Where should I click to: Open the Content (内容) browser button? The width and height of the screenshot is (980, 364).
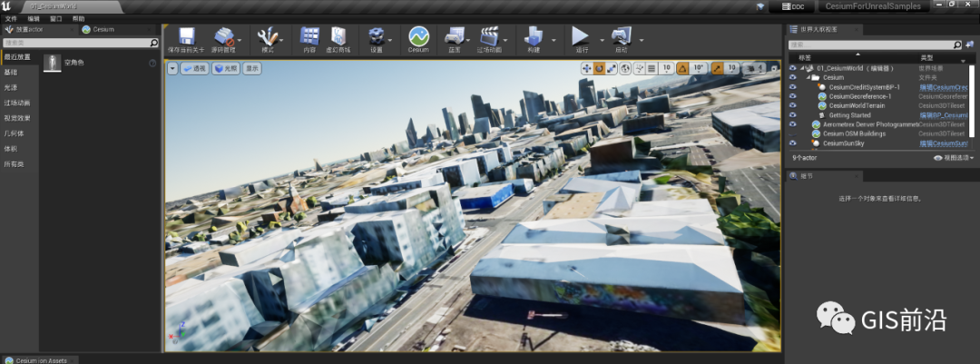click(x=309, y=40)
